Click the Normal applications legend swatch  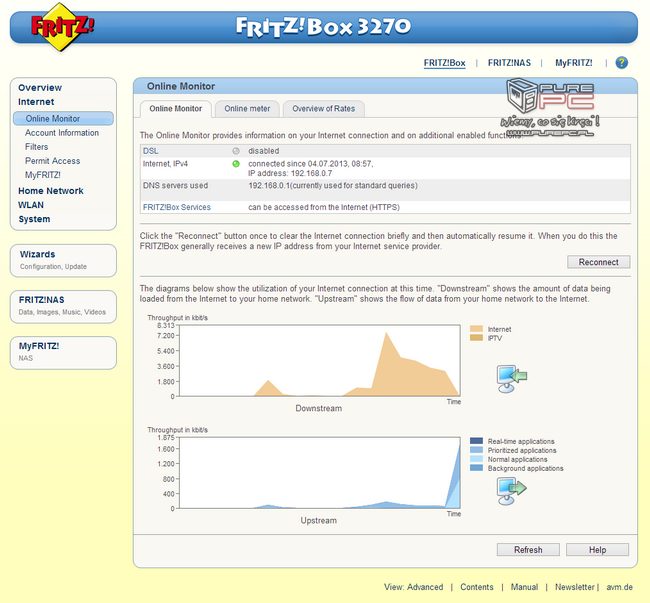click(476, 459)
